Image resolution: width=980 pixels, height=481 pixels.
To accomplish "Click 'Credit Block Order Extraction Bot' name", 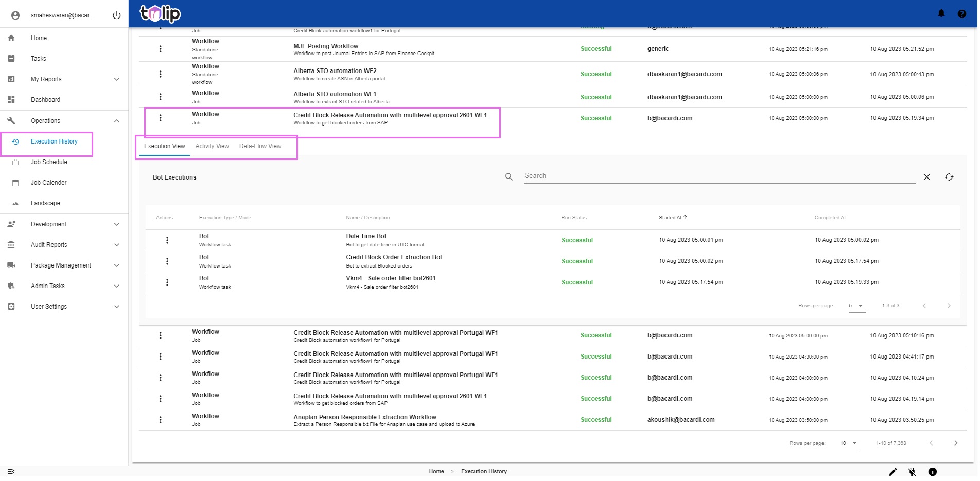I will [394, 257].
